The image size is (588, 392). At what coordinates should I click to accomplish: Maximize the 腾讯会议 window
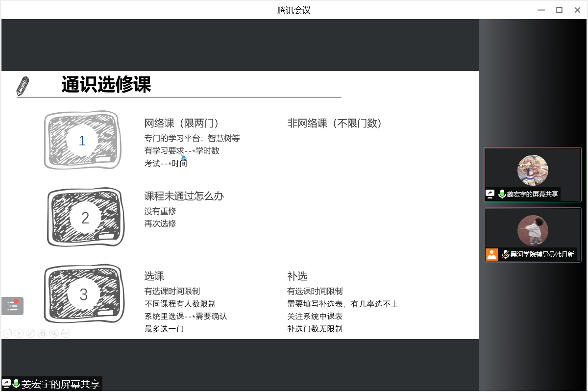tap(559, 10)
